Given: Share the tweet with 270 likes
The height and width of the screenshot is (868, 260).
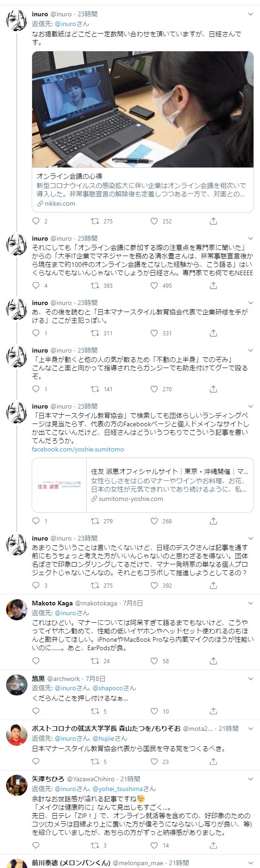Looking at the screenshot, I should (x=213, y=389).
